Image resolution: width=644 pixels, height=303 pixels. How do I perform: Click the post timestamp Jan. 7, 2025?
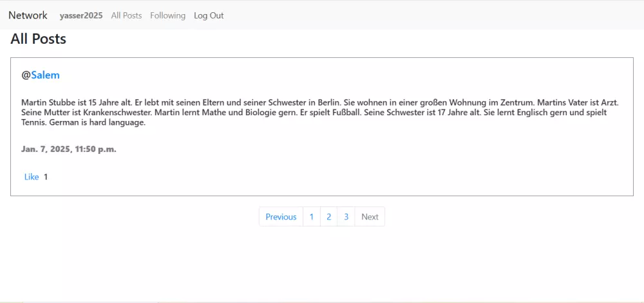[x=68, y=149]
